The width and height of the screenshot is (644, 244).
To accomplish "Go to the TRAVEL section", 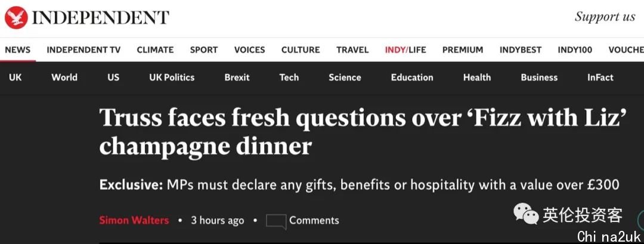I will tap(352, 50).
